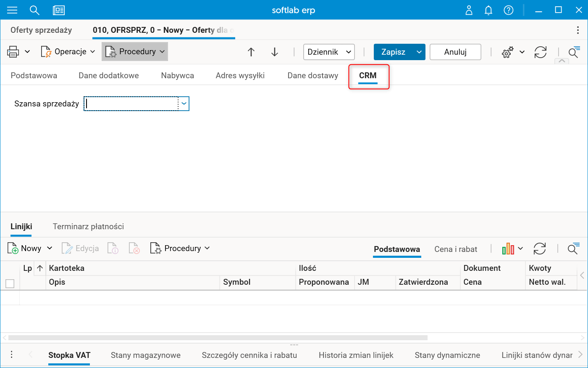Image resolution: width=588 pixels, height=368 pixels.
Task: Open the user profile icon
Action: pyautogui.click(x=469, y=10)
